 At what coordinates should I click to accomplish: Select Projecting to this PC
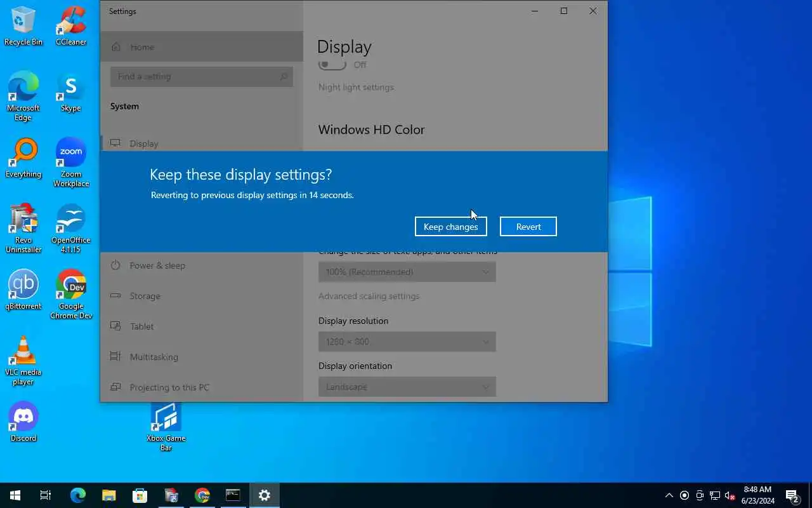pos(202,387)
